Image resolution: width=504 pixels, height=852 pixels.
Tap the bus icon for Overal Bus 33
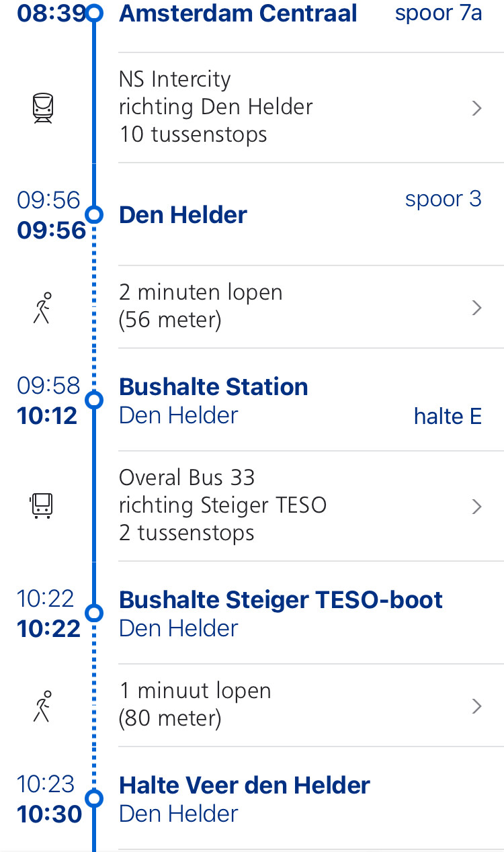[x=42, y=506]
